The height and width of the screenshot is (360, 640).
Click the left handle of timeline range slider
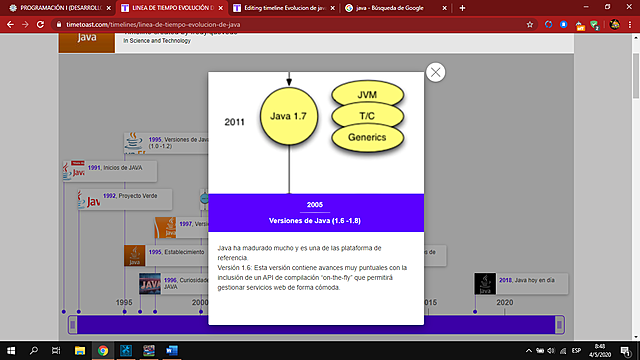(73, 324)
